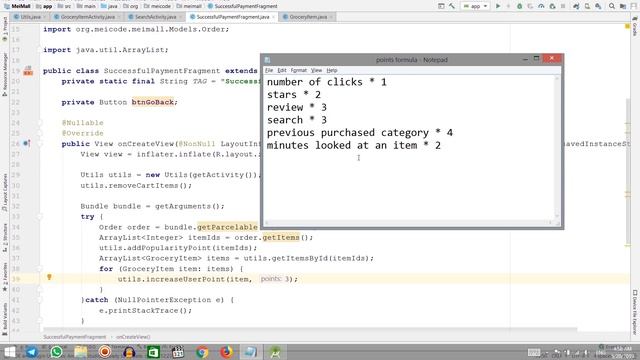640x360 pixels.
Task: Open the headphones app taskbar icon
Action: 129,352
